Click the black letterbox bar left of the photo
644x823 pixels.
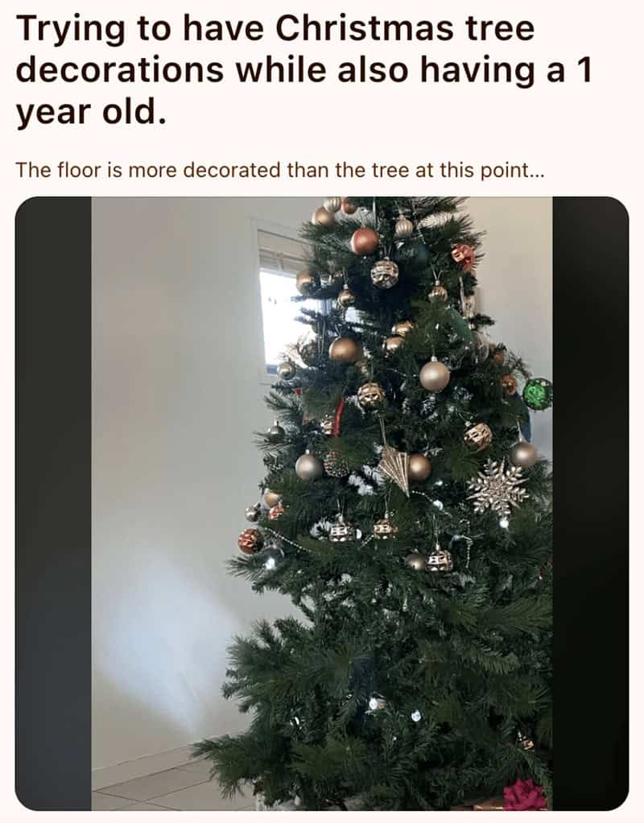tap(53, 502)
